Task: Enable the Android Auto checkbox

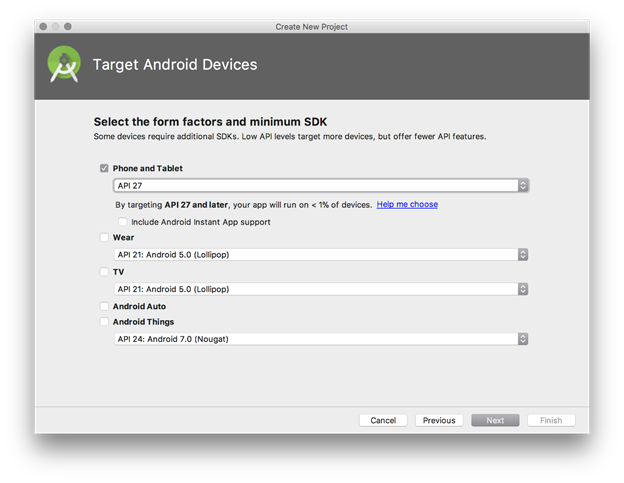Action: click(104, 306)
